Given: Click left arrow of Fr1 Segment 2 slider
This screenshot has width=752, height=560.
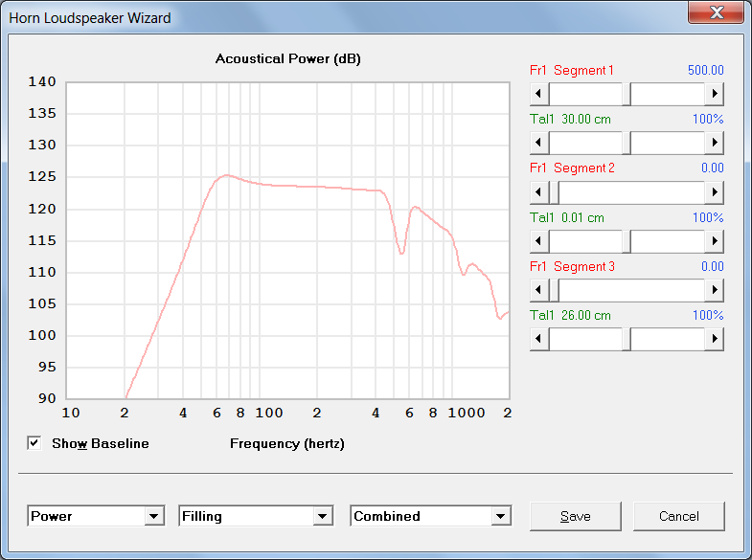Looking at the screenshot, I should [x=539, y=192].
